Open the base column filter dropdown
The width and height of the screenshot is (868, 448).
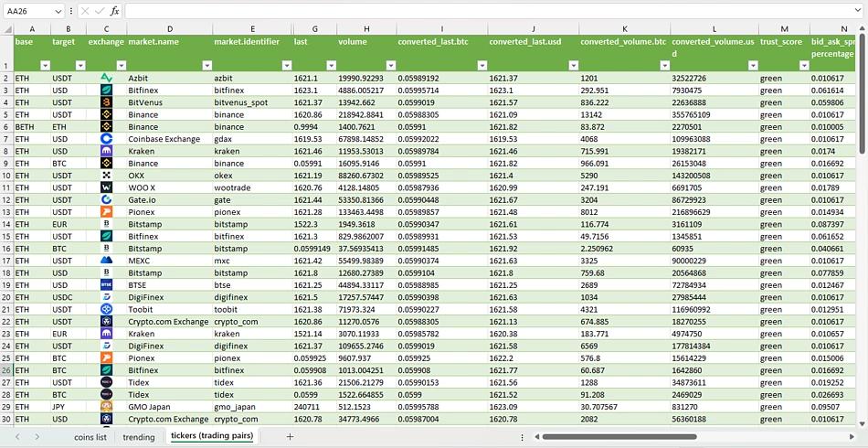coord(44,66)
